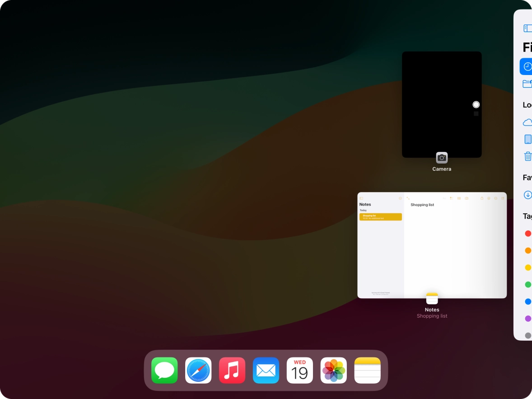The width and height of the screenshot is (532, 399).
Task: Open Messages from the dock
Action: click(164, 371)
